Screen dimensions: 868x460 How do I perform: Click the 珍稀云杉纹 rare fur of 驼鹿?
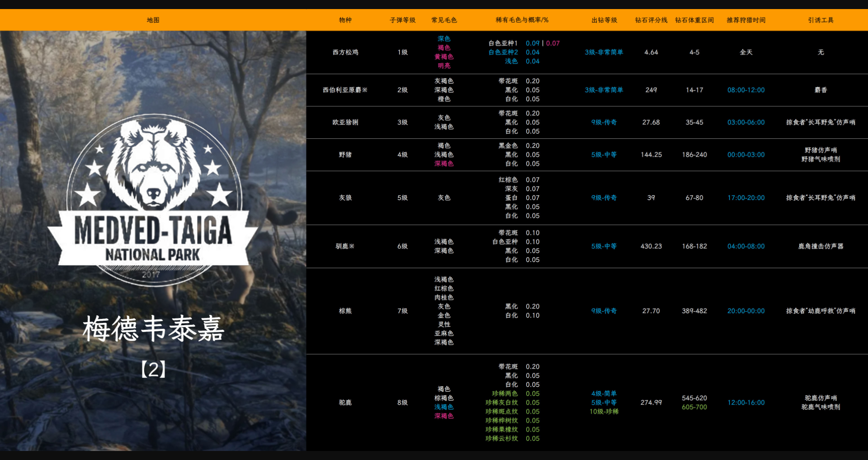(502, 439)
